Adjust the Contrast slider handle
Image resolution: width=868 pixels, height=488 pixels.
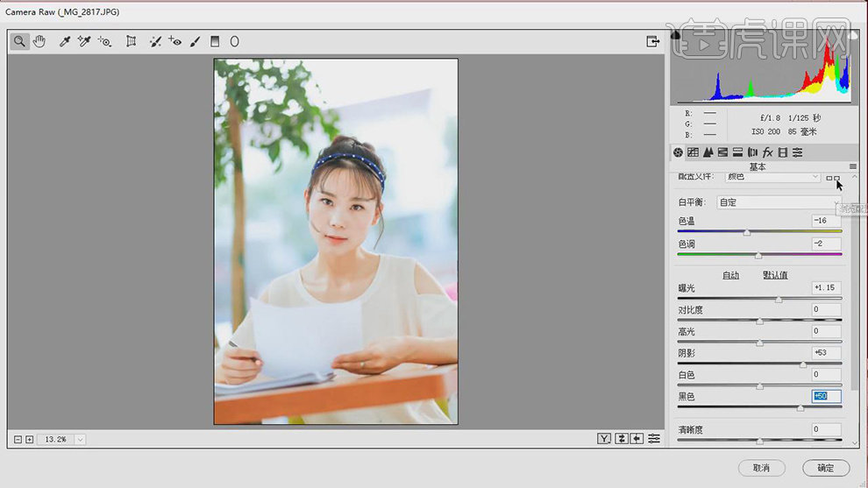click(x=759, y=321)
